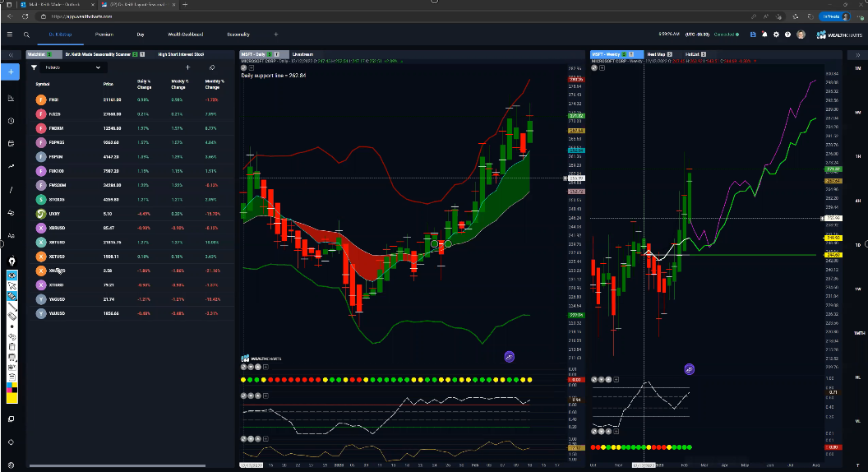Pick the cyan magenta yellow color swatch
The width and height of the screenshot is (868, 472).
tap(12, 387)
